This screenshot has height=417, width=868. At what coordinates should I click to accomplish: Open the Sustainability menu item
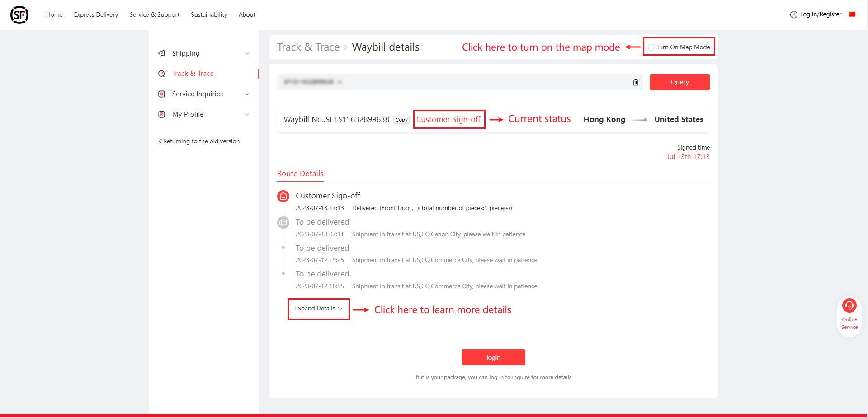[209, 14]
